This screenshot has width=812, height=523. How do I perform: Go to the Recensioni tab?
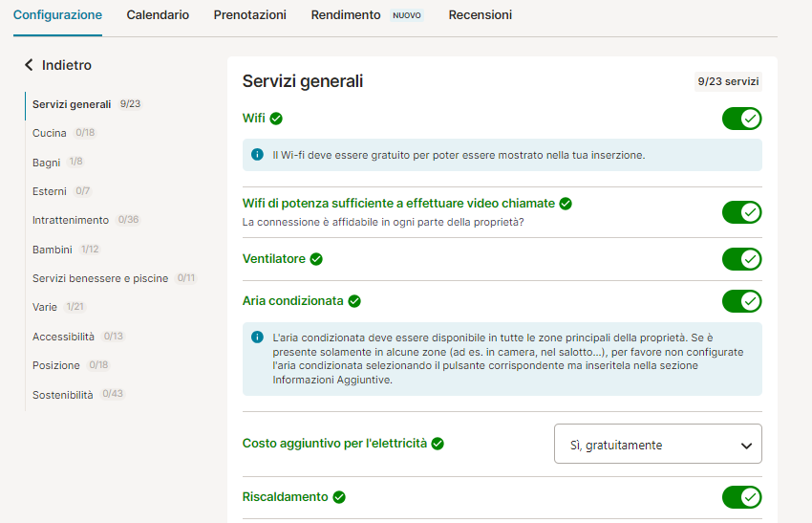481,15
